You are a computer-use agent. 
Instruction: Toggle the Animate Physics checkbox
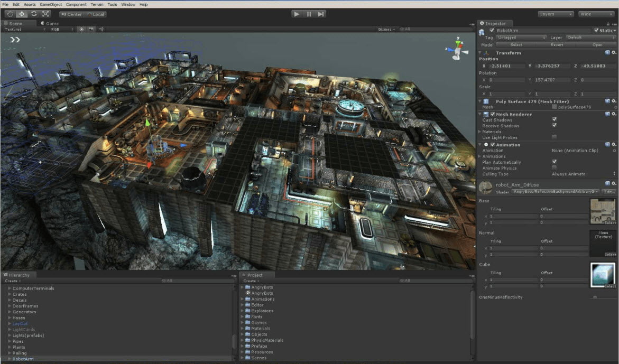555,167
